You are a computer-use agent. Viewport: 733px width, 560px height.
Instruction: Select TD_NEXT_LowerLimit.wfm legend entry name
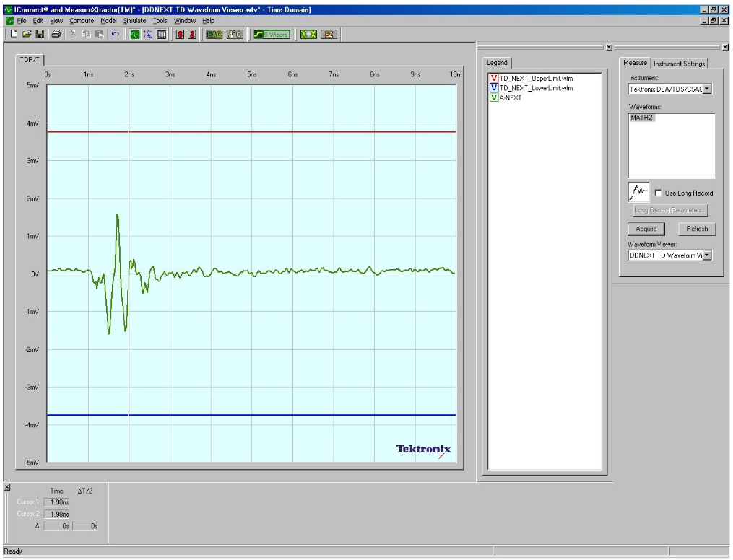536,88
